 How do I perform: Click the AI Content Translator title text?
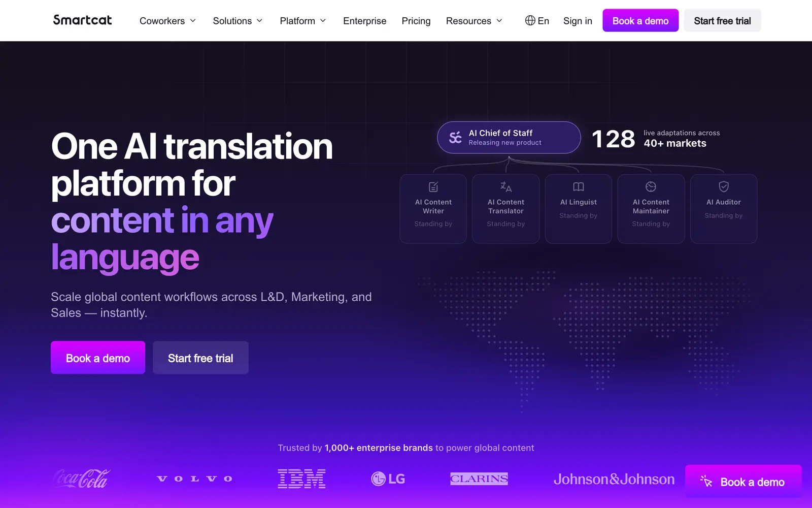pos(506,206)
